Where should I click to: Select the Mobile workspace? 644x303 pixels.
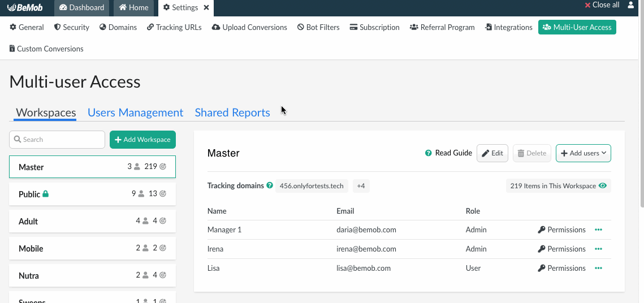pos(92,248)
